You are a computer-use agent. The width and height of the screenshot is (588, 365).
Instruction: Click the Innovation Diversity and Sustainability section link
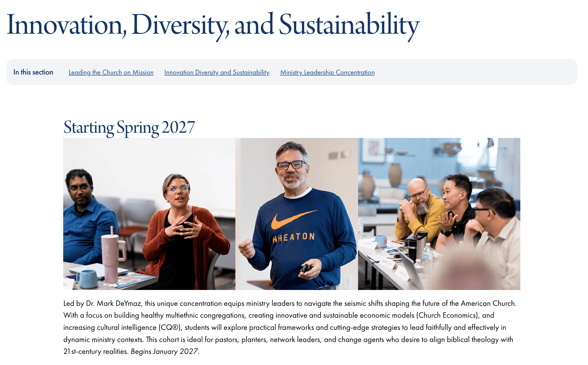(x=217, y=72)
